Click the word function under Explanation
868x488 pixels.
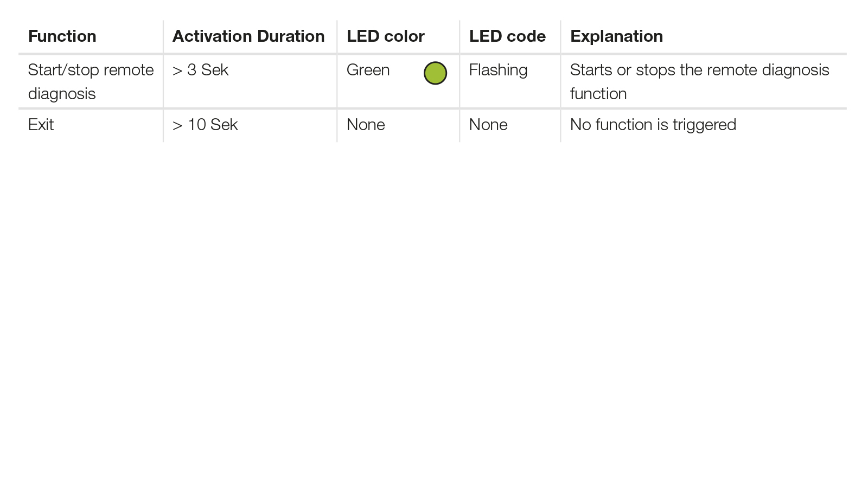[598, 94]
